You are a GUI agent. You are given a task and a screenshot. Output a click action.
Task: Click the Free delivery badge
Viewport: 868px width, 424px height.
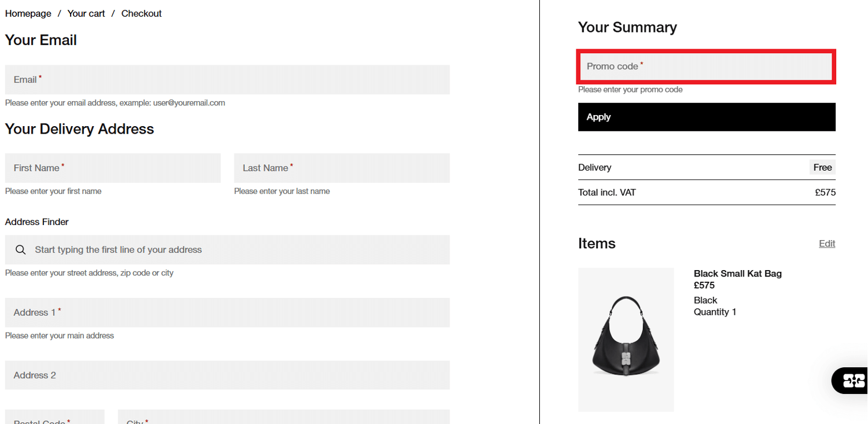point(822,167)
